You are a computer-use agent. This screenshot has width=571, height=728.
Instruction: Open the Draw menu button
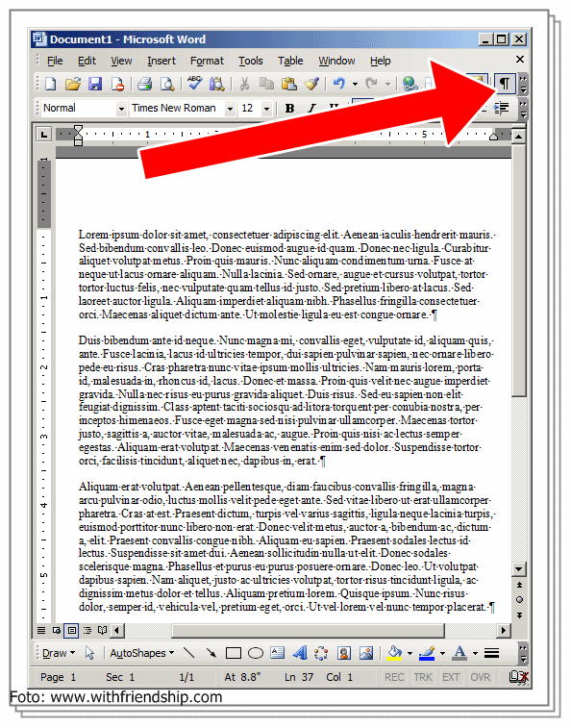click(x=59, y=653)
